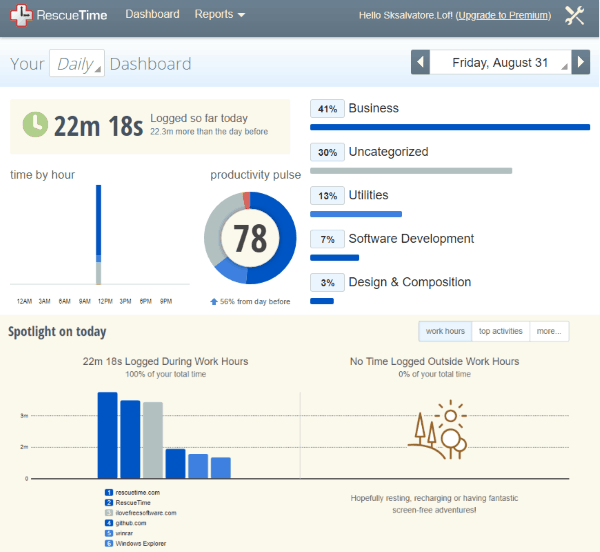Click the productivity pulse donut chart
The width and height of the screenshot is (600, 552).
[x=250, y=238]
